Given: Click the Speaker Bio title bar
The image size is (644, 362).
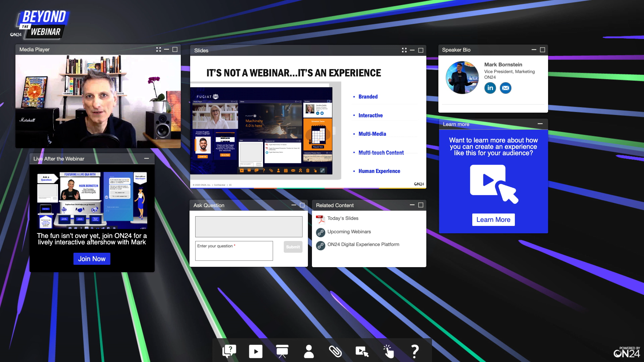Looking at the screenshot, I should pos(493,50).
